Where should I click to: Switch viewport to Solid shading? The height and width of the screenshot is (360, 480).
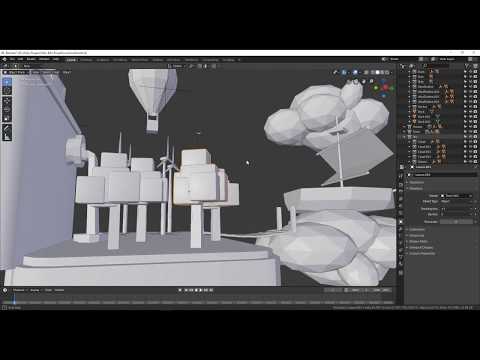pos(378,72)
